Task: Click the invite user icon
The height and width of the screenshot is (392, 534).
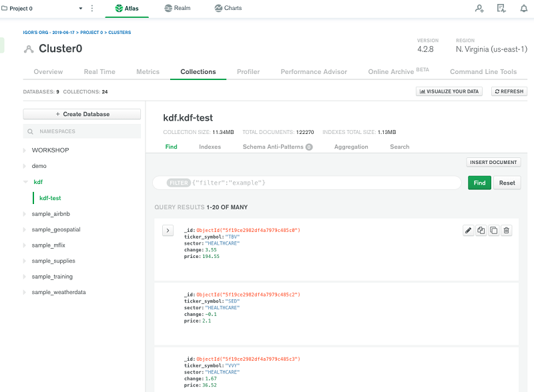Action: pyautogui.click(x=479, y=9)
